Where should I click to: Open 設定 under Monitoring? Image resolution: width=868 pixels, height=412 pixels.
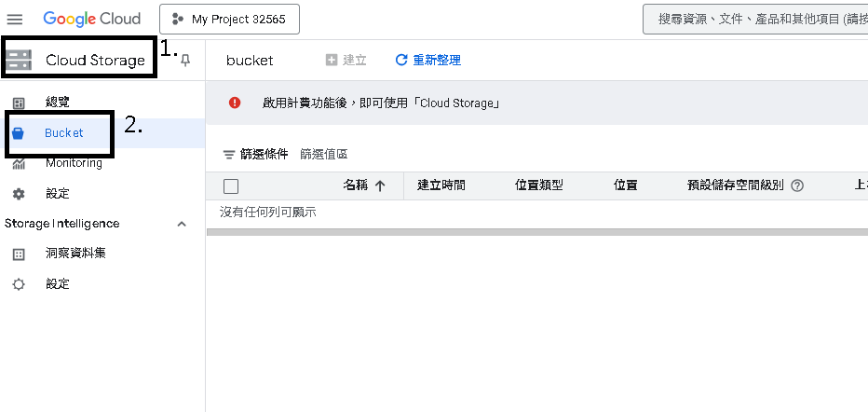click(x=58, y=193)
